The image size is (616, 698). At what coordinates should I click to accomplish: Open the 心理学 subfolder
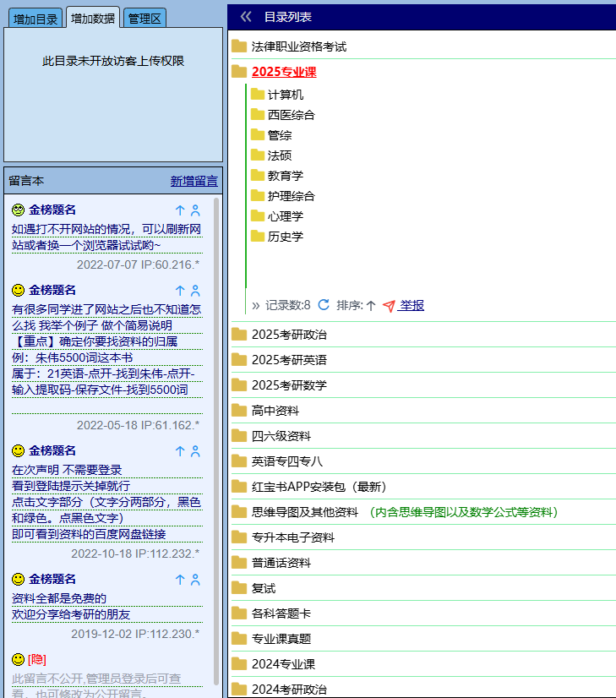pos(285,216)
